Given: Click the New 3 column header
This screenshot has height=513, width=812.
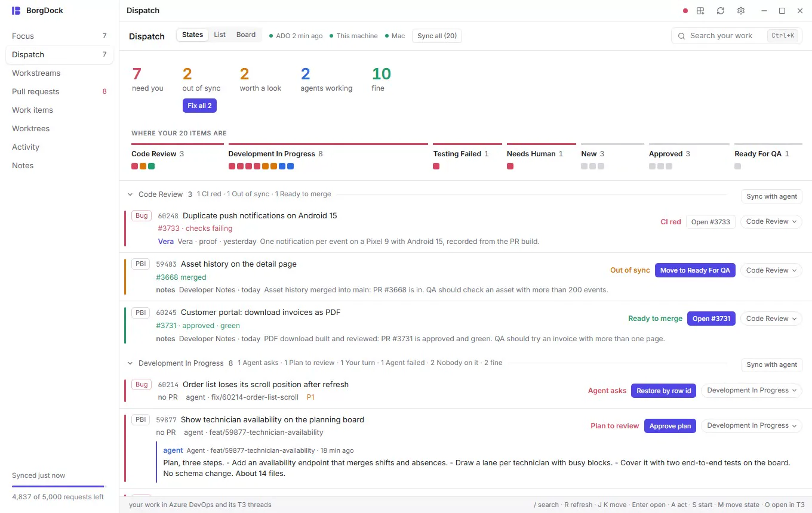Looking at the screenshot, I should click(x=593, y=154).
